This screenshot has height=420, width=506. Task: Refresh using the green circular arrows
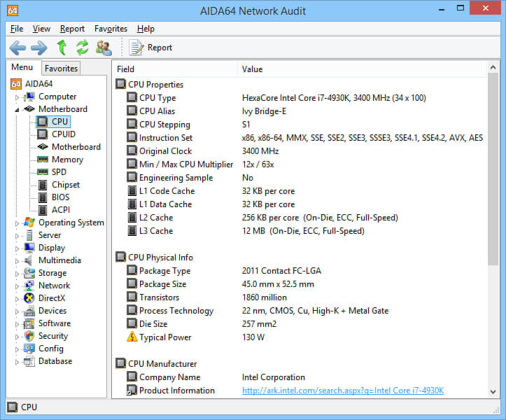point(83,48)
